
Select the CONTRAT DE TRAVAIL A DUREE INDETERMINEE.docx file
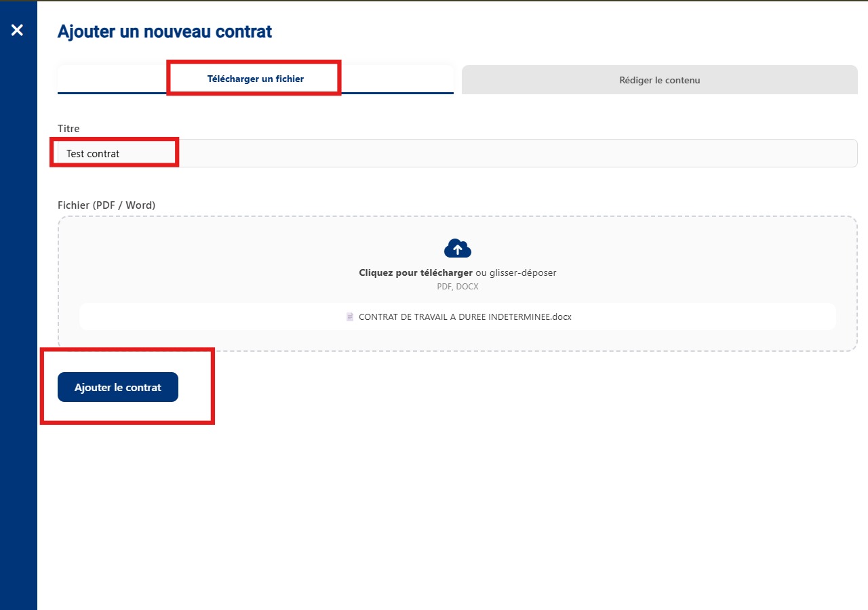[465, 317]
